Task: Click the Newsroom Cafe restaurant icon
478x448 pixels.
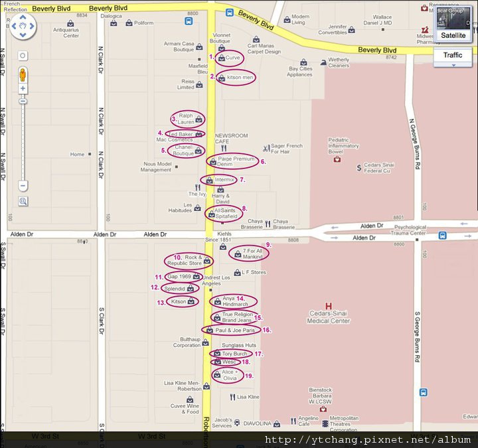Action: (x=224, y=149)
